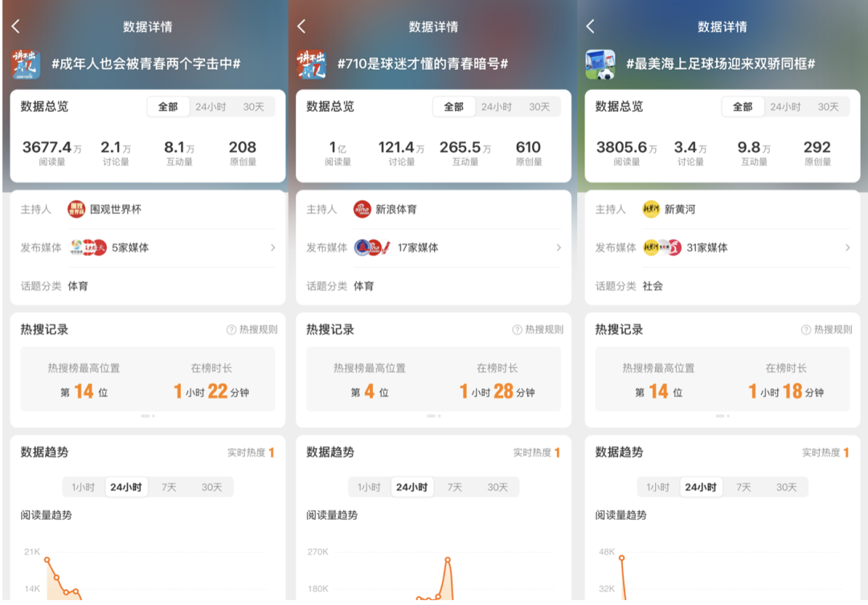Switch trend to 7天 in the 新黄河 panel
The width and height of the screenshot is (868, 605).
point(743,487)
